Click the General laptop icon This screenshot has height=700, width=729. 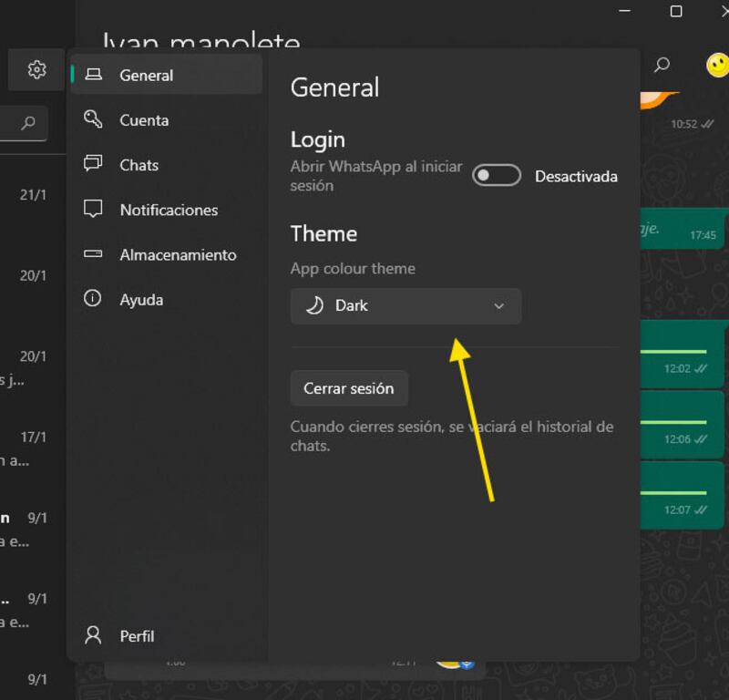93,76
